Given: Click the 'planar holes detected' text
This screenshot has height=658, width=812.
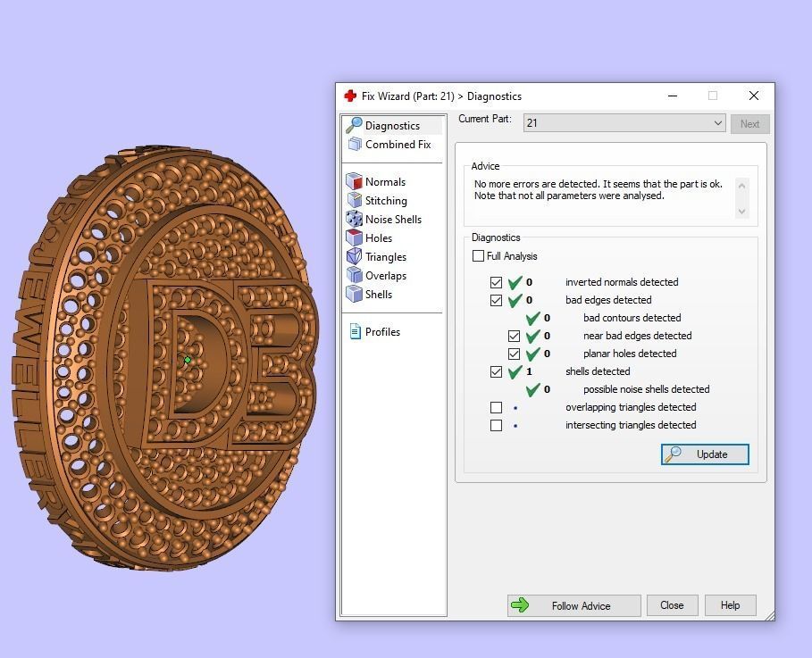Looking at the screenshot, I should pos(630,354).
